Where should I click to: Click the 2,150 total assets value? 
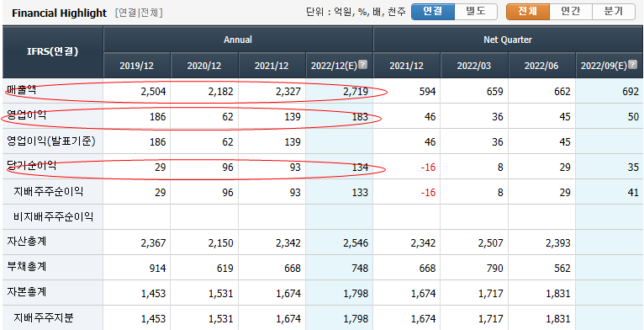[220, 243]
